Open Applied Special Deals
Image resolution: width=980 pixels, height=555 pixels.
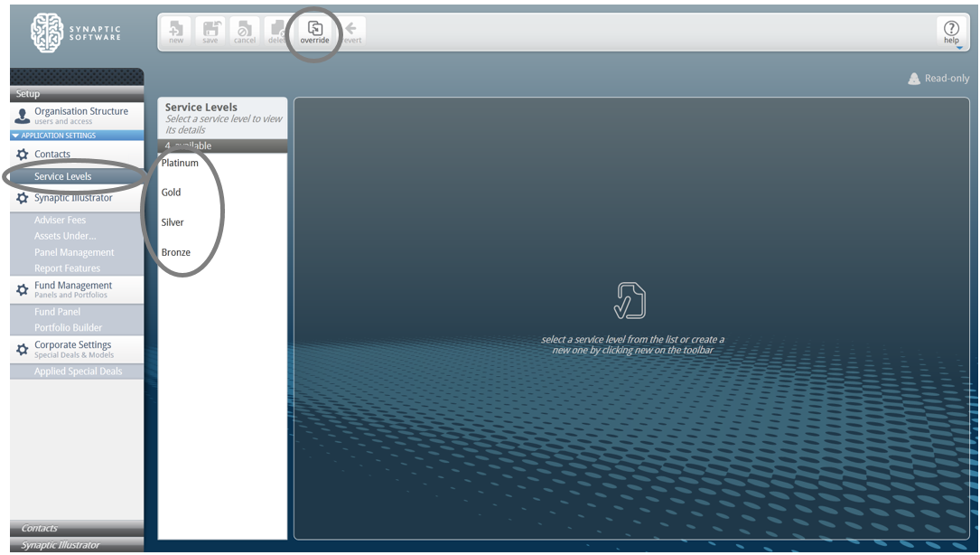pyautogui.click(x=77, y=371)
